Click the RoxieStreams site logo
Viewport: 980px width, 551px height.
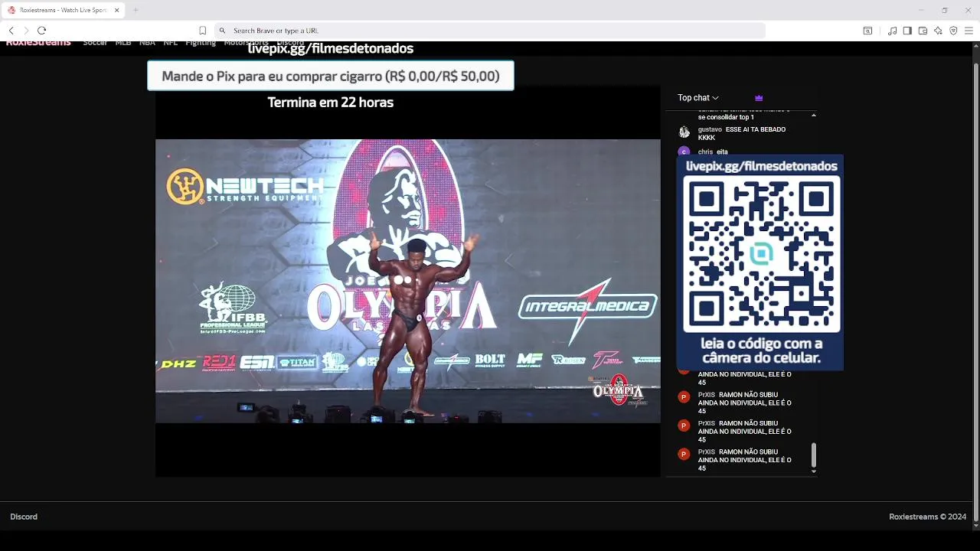tap(38, 43)
